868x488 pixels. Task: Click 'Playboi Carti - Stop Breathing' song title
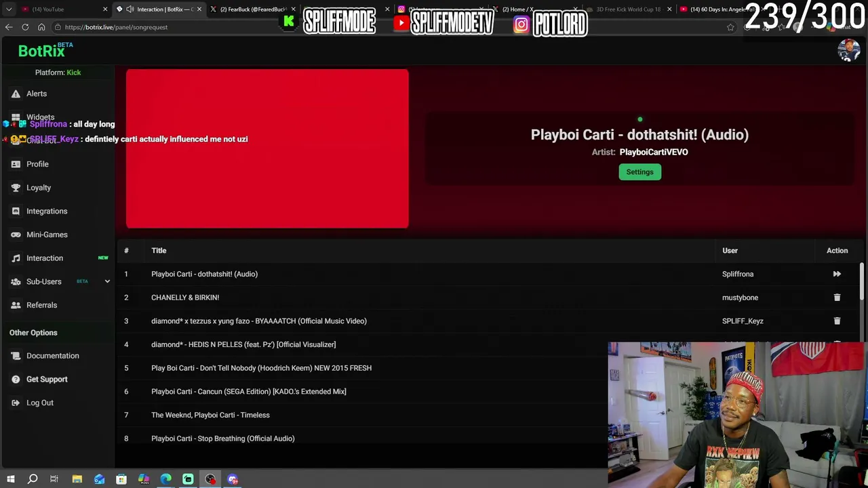click(x=222, y=439)
